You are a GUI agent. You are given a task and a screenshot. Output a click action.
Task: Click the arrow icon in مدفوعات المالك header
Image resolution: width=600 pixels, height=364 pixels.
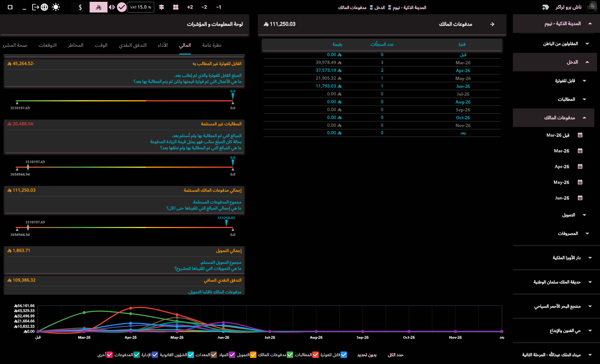[492, 24]
